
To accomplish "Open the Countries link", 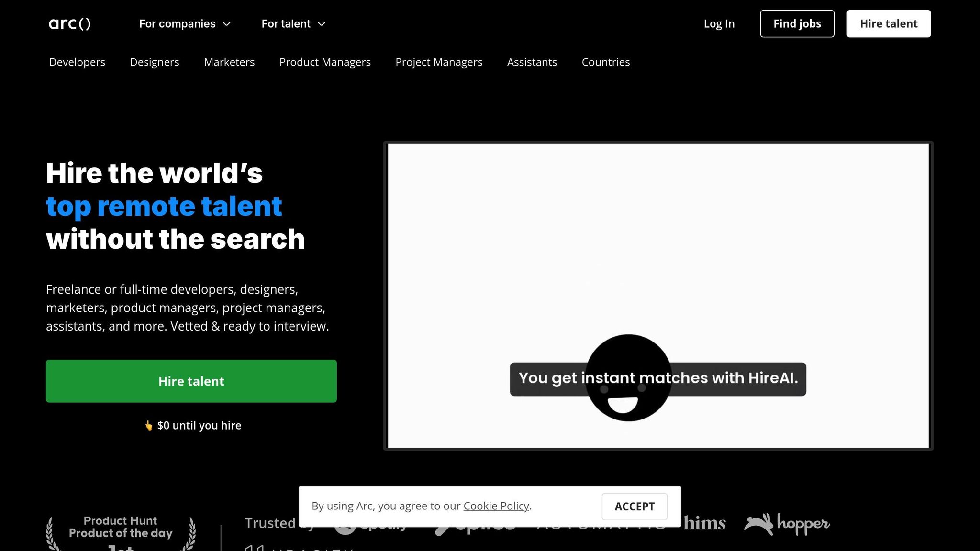I will click(605, 62).
